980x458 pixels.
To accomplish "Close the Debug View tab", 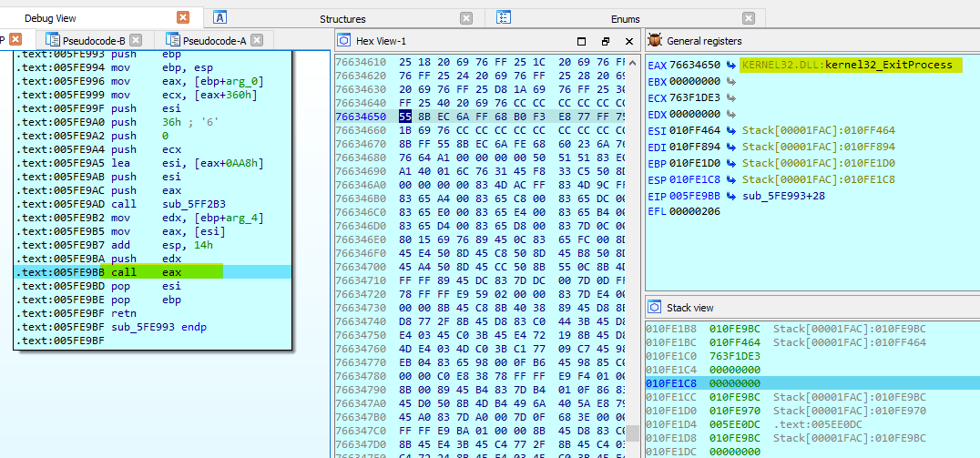I will 183,17.
